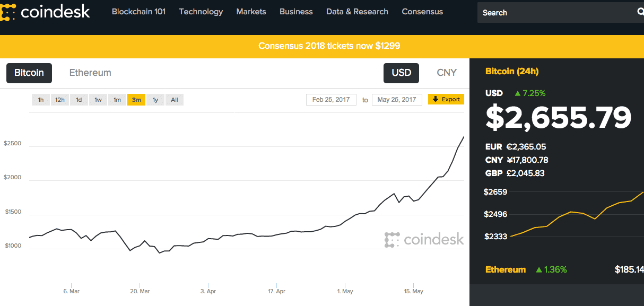644x306 pixels.
Task: Click Consensus 2018 tickets banner
Action: [329, 46]
